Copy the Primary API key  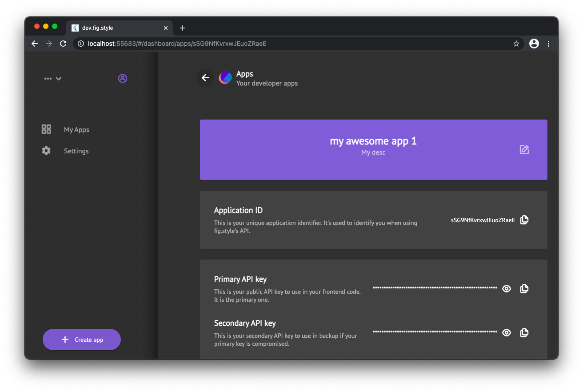tap(524, 288)
